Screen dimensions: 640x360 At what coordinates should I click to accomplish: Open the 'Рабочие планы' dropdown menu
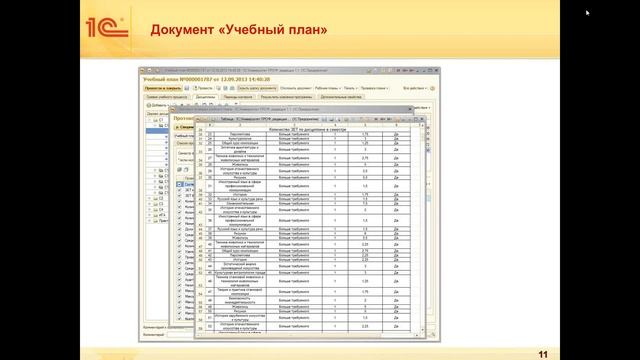click(327, 88)
